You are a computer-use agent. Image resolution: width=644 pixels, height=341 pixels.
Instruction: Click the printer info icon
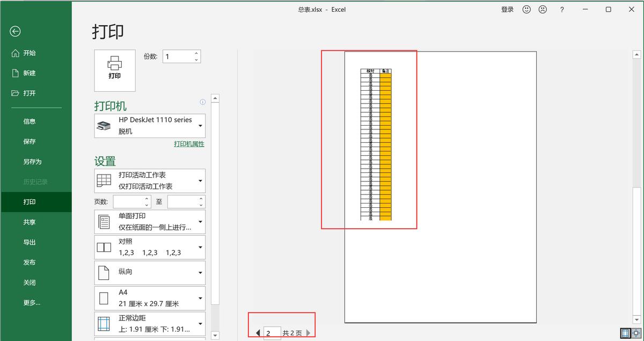pyautogui.click(x=202, y=102)
